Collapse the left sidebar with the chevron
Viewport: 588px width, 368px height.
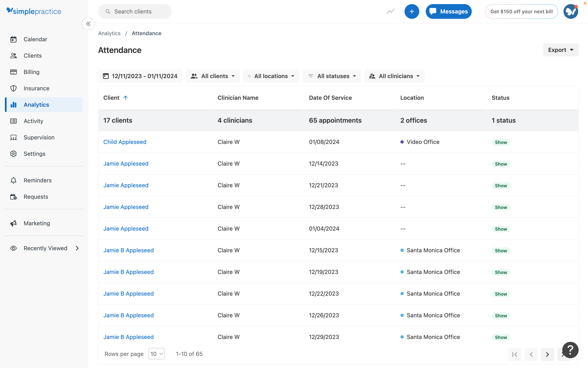(88, 24)
